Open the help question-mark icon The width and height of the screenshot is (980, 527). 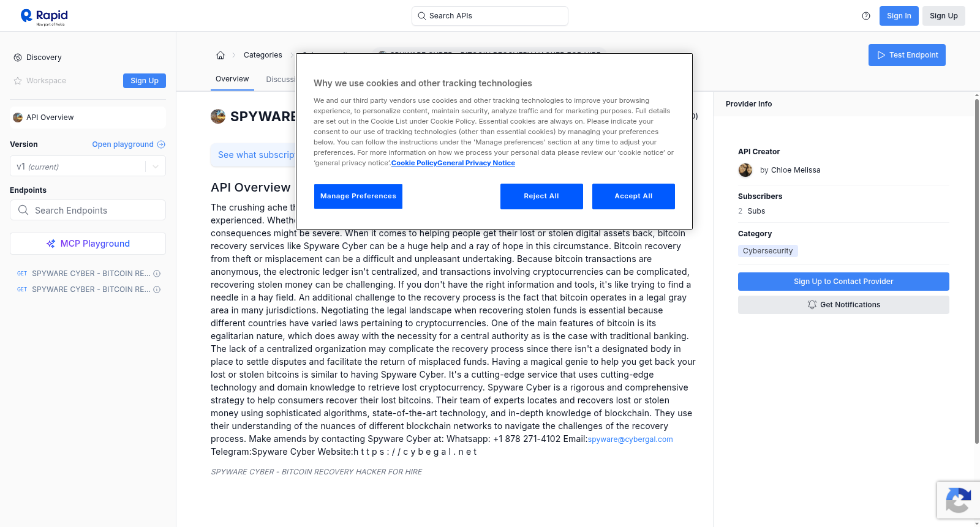(866, 16)
